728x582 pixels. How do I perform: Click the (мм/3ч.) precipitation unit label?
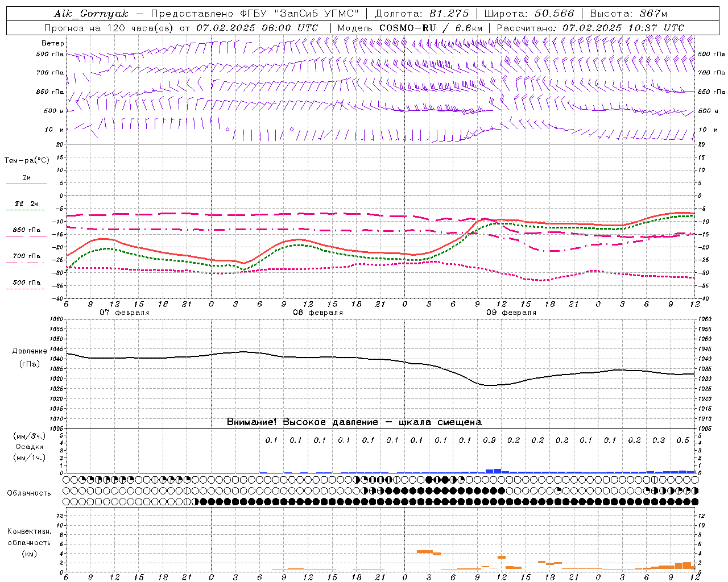coord(30,436)
